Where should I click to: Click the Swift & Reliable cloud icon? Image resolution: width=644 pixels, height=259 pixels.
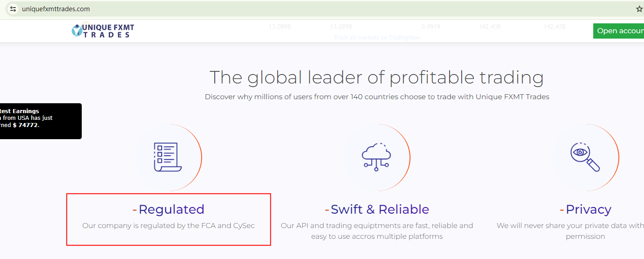click(x=376, y=157)
